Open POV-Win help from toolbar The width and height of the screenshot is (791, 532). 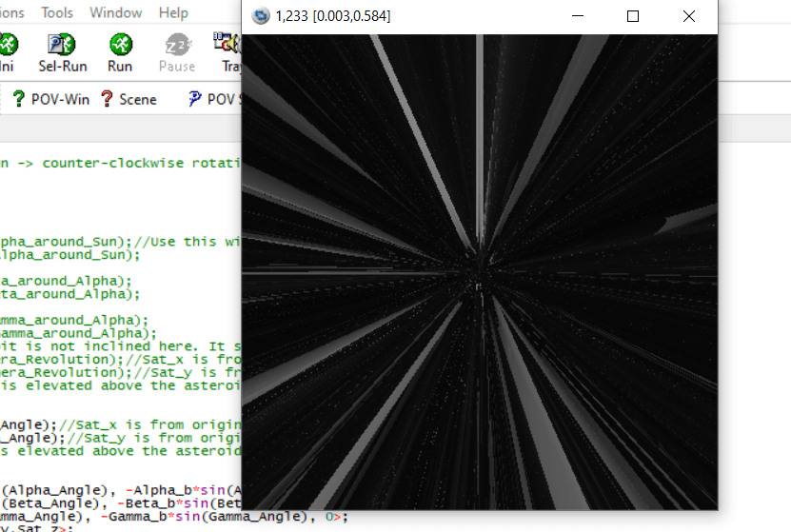pos(50,99)
